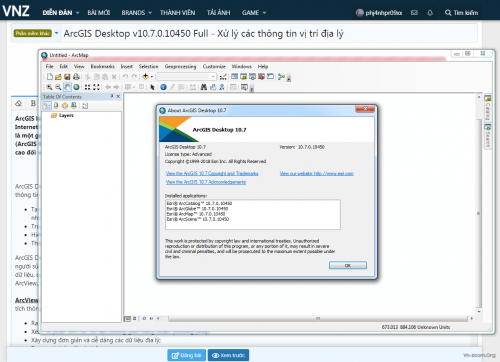Close the Table Of Contents panel
Screen dimensions: 500x362
(x=118, y=96)
